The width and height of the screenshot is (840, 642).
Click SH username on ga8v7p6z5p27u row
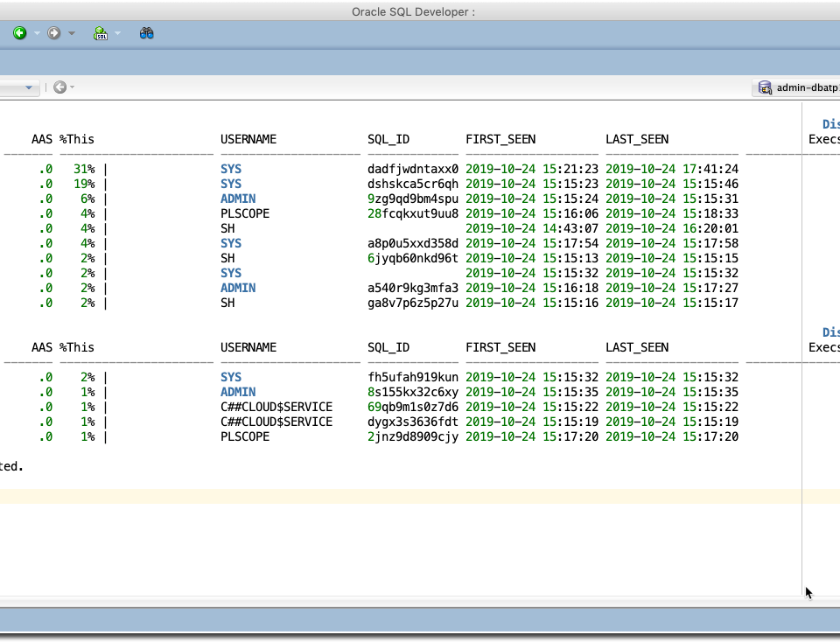(227, 303)
